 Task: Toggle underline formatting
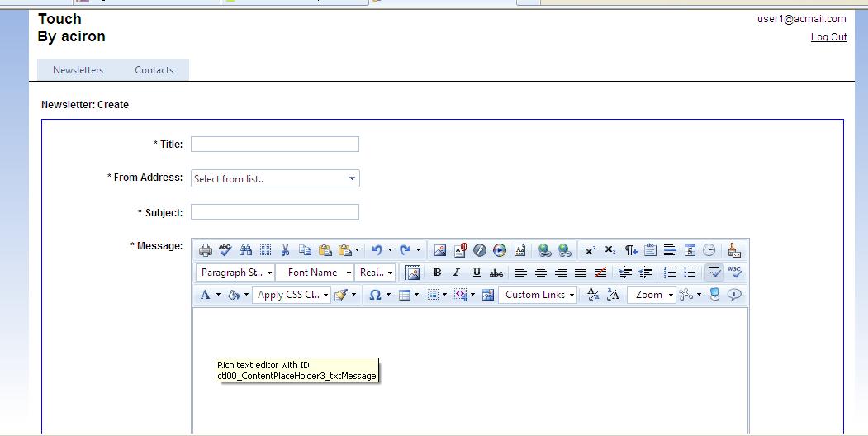476,272
